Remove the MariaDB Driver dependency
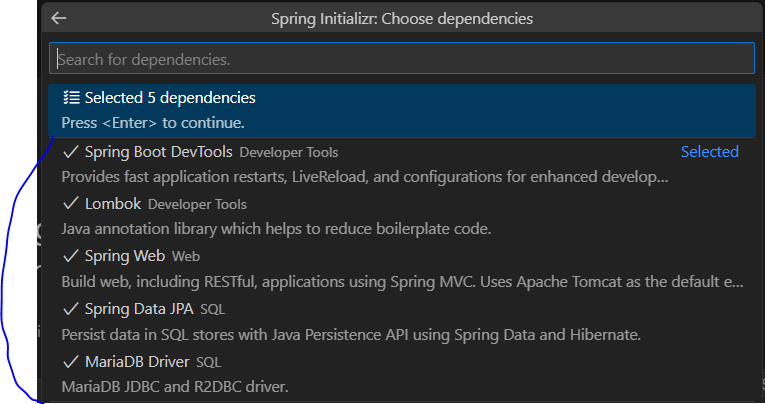This screenshot has width=765, height=404. click(402, 374)
